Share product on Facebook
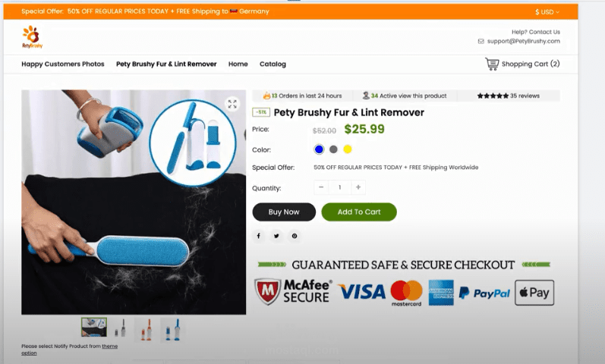This screenshot has height=364, width=605. tap(259, 236)
